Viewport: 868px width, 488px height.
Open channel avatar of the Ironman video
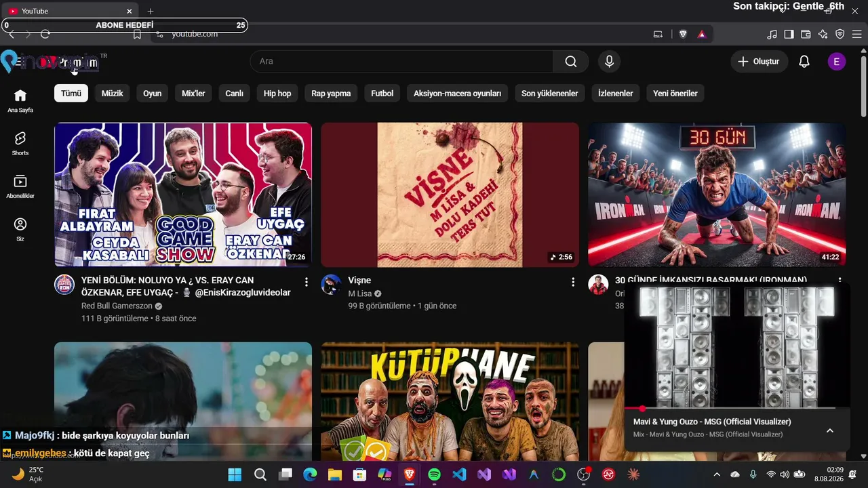click(x=598, y=285)
